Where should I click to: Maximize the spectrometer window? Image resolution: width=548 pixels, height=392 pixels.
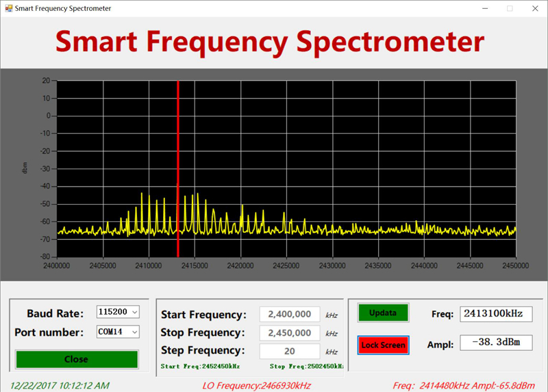510,8
